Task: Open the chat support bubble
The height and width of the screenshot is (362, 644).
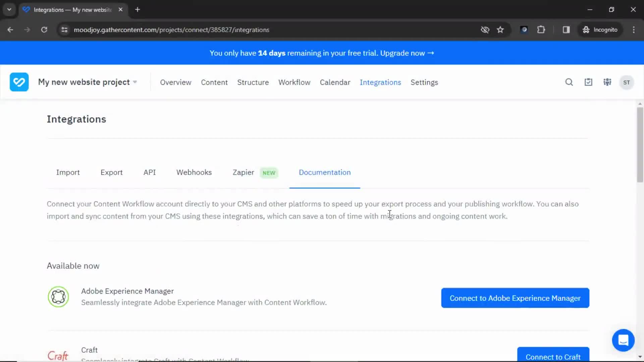Action: (x=623, y=340)
